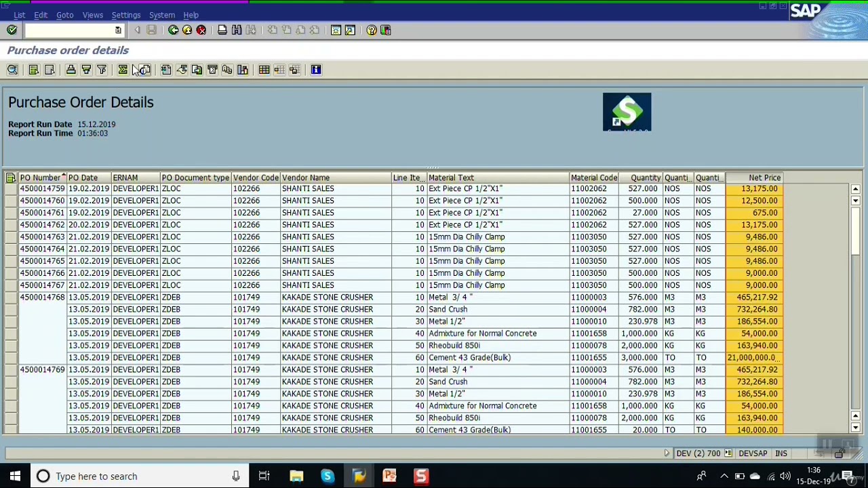Click the 675.00 net price cell
The height and width of the screenshot is (488, 868).
754,213
